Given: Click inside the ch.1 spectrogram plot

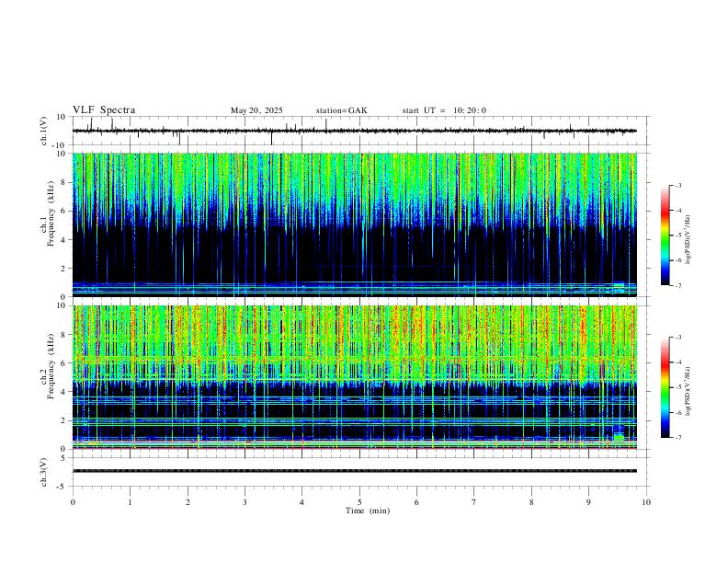Looking at the screenshot, I should tap(354, 224).
